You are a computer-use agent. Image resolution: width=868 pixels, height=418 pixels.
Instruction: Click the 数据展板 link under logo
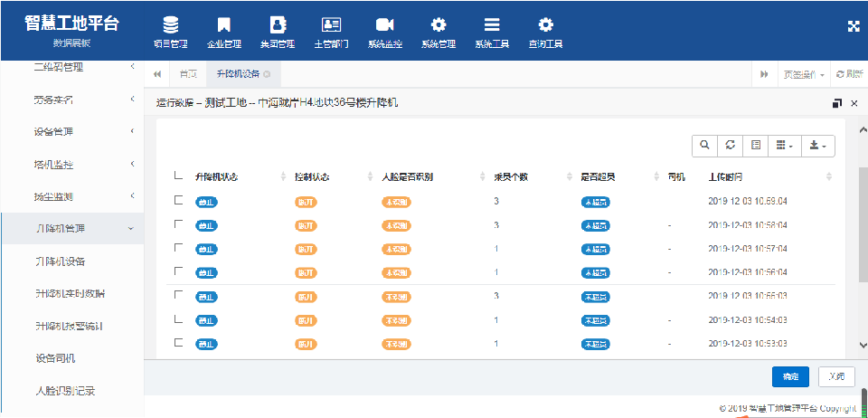point(72,43)
